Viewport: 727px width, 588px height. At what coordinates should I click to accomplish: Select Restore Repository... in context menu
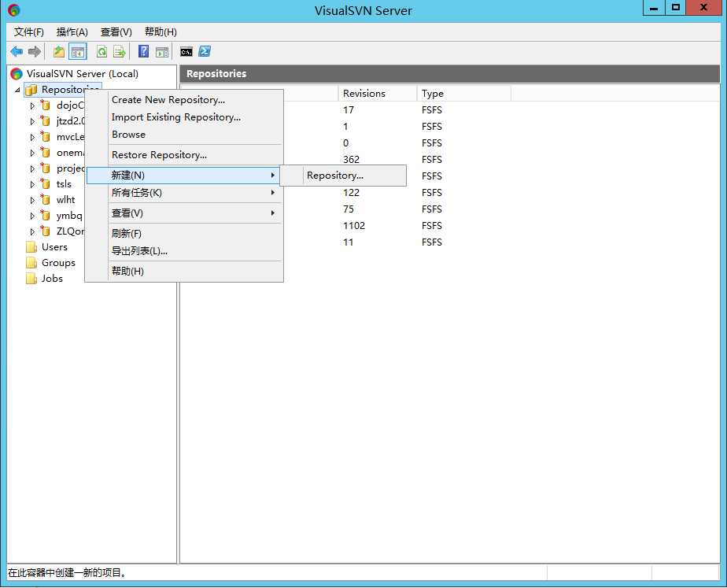click(x=184, y=155)
